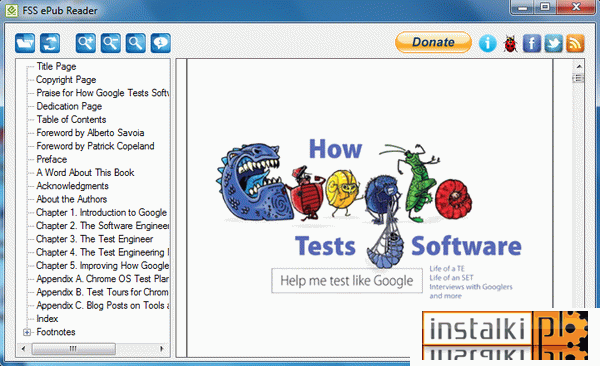Select Copyright Page entry
The width and height of the screenshot is (600, 366).
66,80
